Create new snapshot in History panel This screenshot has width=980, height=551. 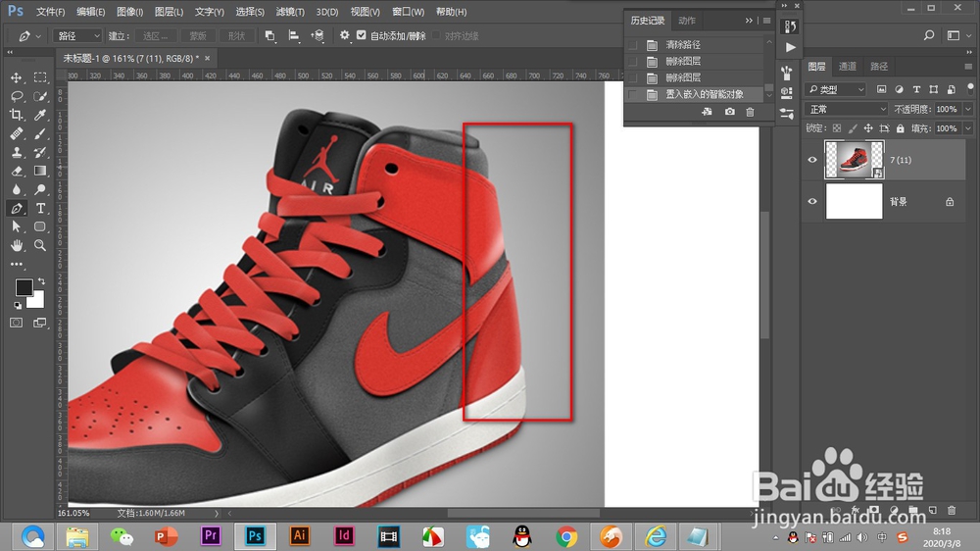pos(729,112)
